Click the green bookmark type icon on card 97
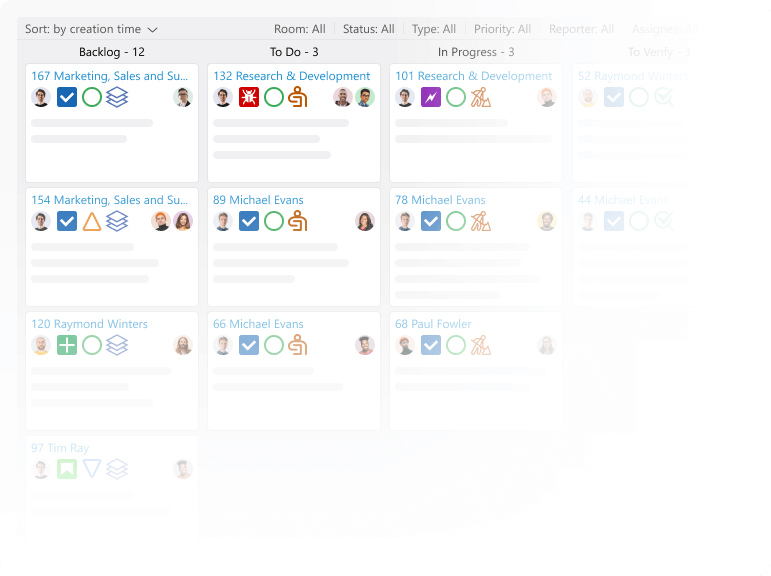Image resolution: width=771 pixels, height=576 pixels. tap(67, 469)
